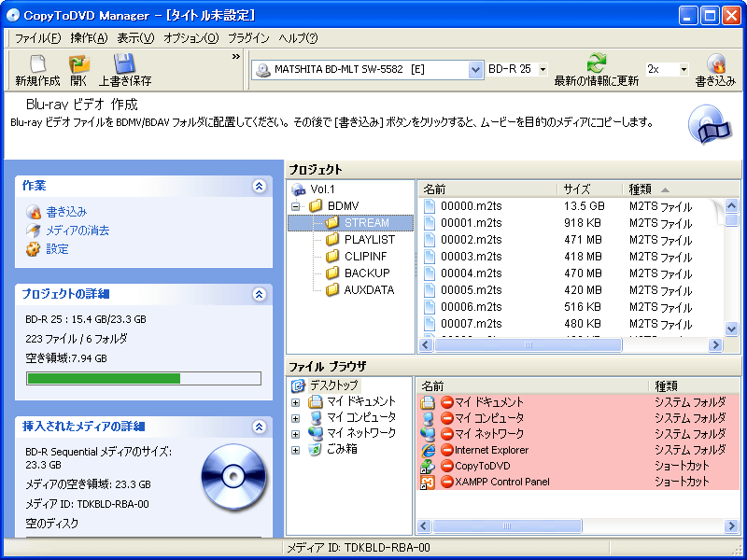Expand the マイ コンピュータ tree node

[x=296, y=418]
